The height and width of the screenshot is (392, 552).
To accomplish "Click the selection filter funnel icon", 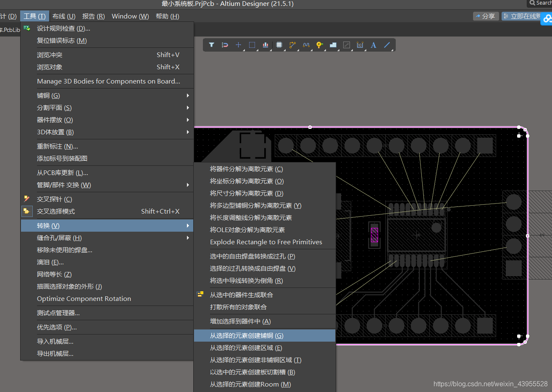I will coord(212,45).
